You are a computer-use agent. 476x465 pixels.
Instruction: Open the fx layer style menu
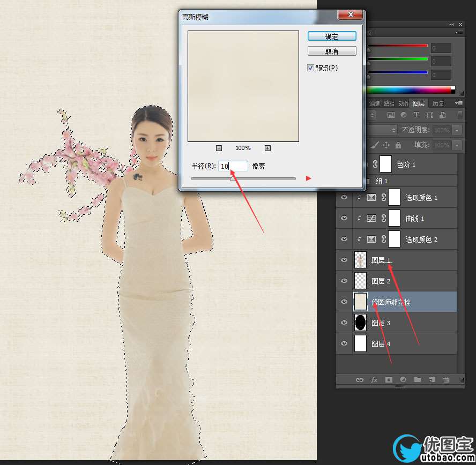(374, 380)
